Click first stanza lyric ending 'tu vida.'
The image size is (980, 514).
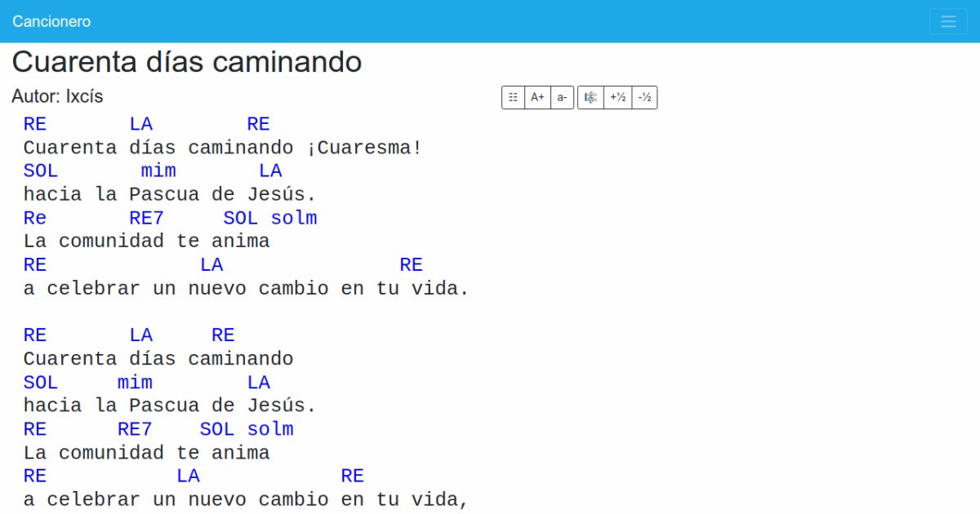pos(246,289)
